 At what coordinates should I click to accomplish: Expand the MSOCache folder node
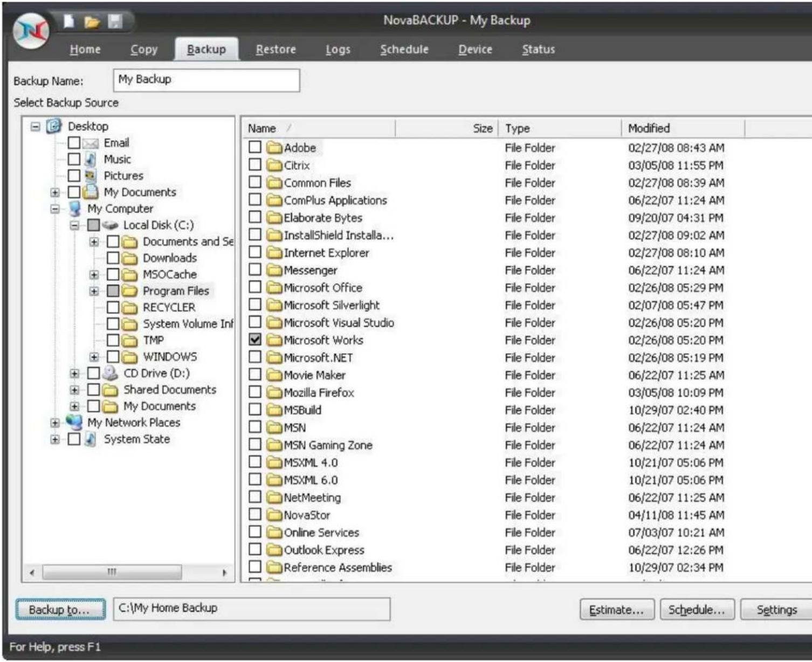pyautogui.click(x=94, y=275)
